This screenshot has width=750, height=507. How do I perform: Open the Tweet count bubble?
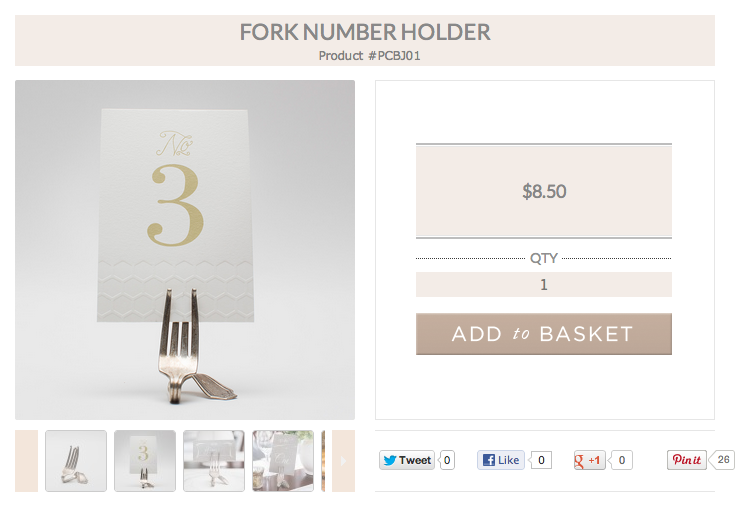tap(447, 460)
